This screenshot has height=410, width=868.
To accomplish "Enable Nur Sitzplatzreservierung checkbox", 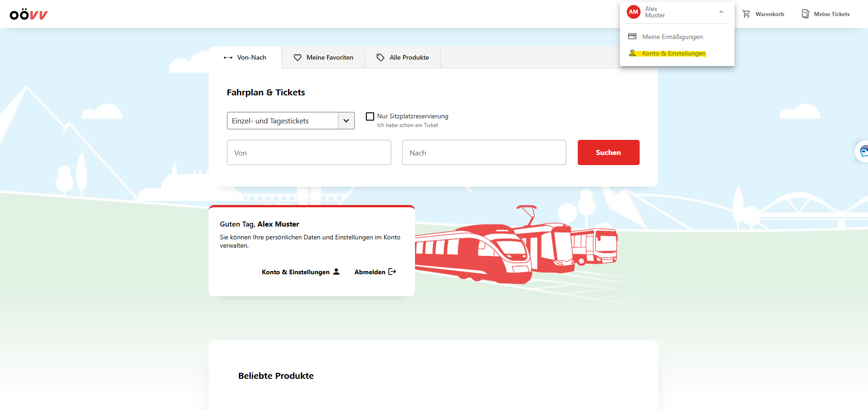I will coord(370,116).
